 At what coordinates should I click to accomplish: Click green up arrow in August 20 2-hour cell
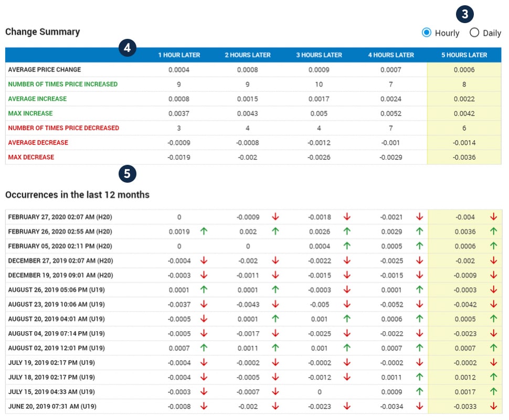[x=275, y=319]
